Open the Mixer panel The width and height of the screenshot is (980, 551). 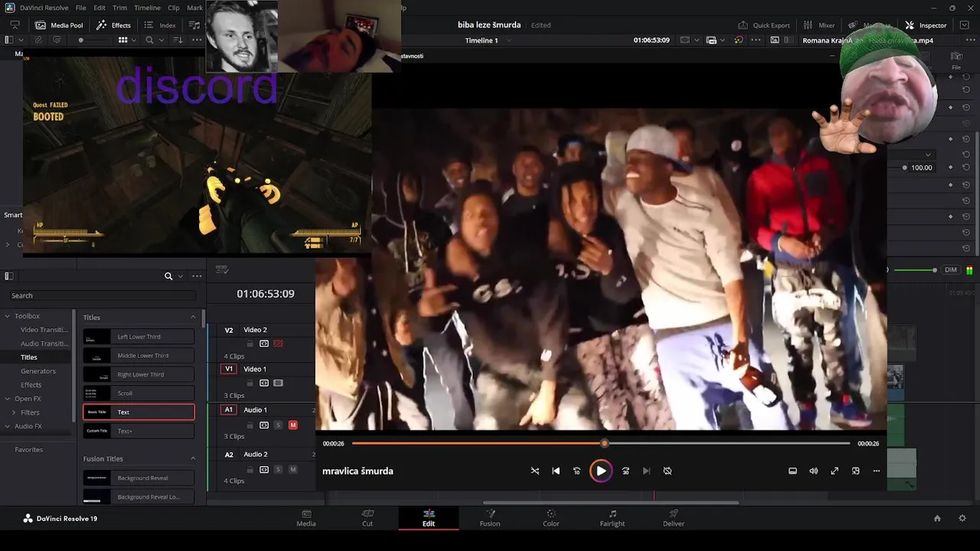click(x=819, y=25)
